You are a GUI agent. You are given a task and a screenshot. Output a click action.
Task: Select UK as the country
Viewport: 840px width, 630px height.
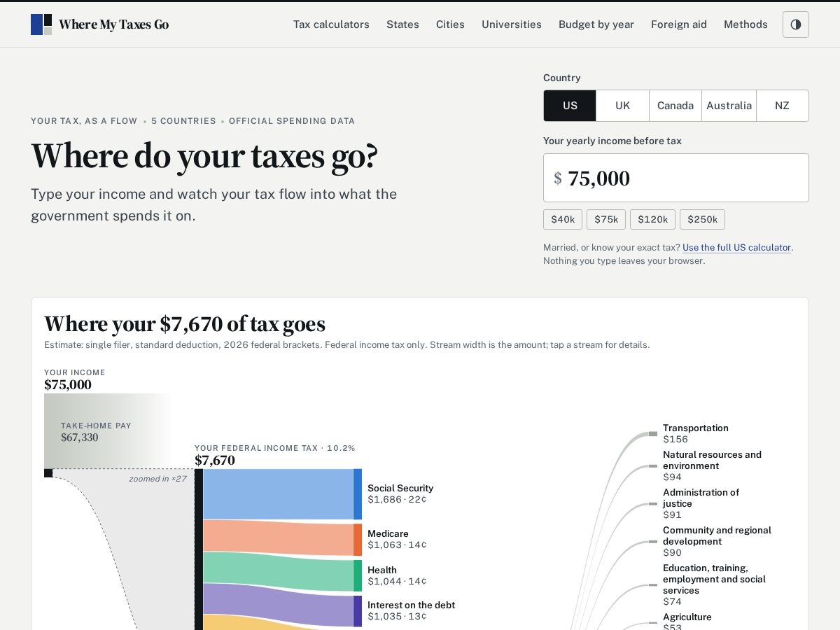(623, 106)
